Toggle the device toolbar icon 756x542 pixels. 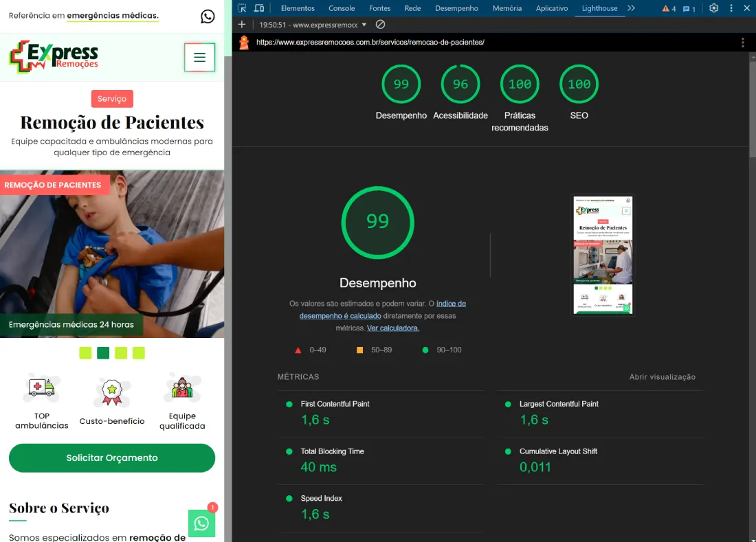(259, 8)
